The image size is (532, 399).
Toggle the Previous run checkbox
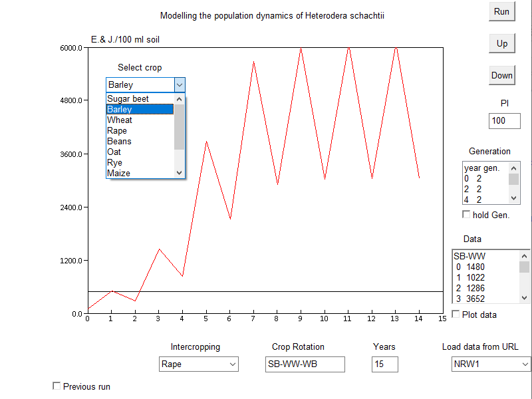click(57, 386)
